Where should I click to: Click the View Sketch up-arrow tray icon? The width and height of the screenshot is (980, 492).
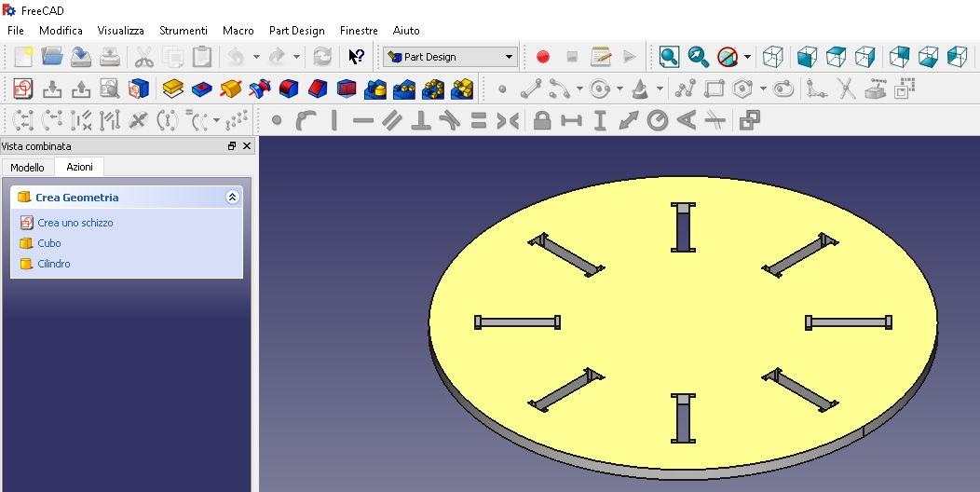(x=81, y=89)
